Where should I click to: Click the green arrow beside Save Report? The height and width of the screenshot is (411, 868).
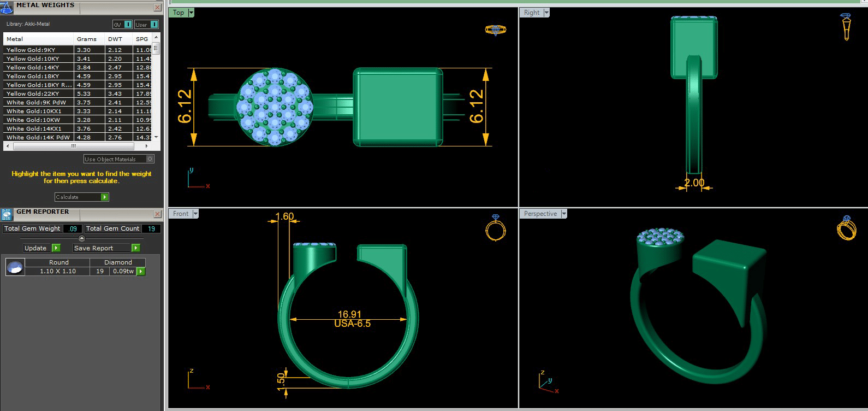point(136,248)
